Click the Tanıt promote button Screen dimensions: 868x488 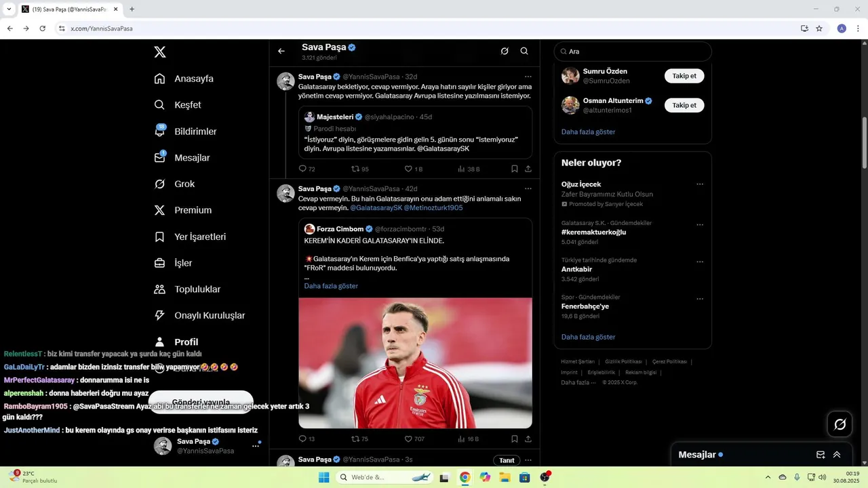(x=507, y=460)
